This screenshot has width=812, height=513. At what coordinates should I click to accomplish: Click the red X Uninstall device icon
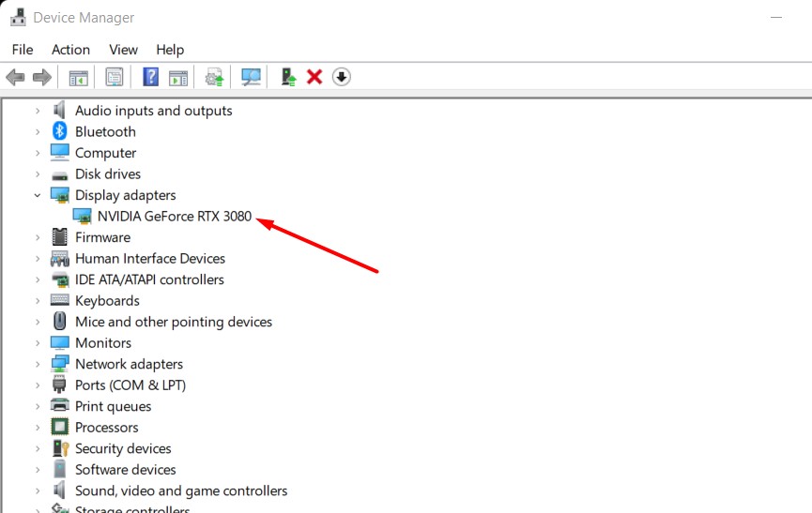click(x=314, y=77)
